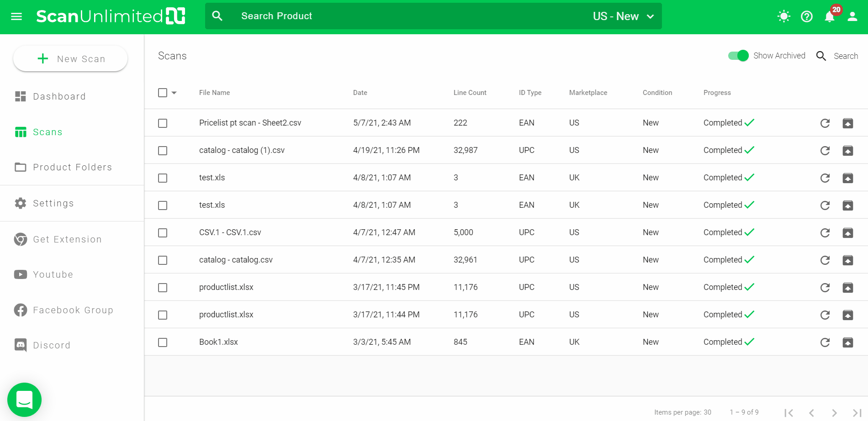Image resolution: width=868 pixels, height=421 pixels.
Task: Open the Discord link
Action: [x=51, y=345]
